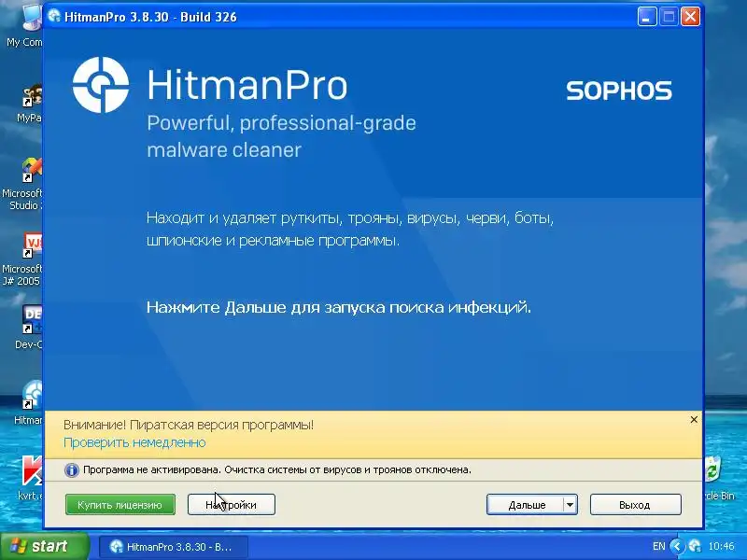The width and height of the screenshot is (747, 560).
Task: Click the text "Нажмите Дальше для запуска поиска инфекций."
Action: (x=339, y=308)
